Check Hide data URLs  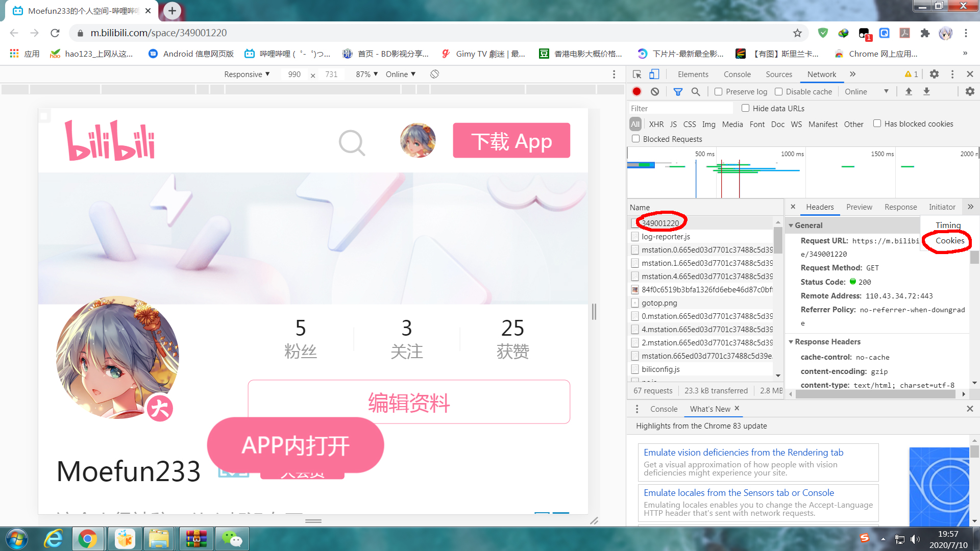click(745, 108)
